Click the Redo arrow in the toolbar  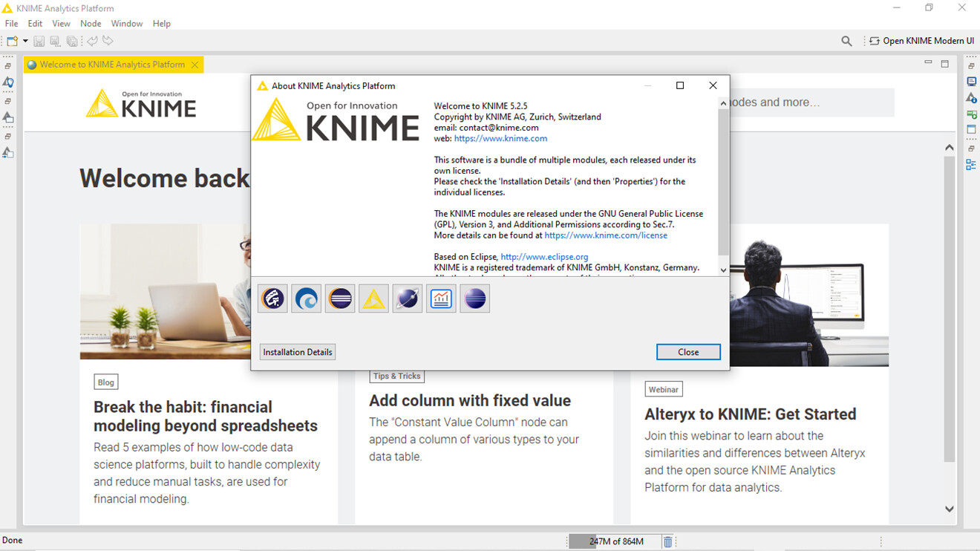tap(108, 42)
